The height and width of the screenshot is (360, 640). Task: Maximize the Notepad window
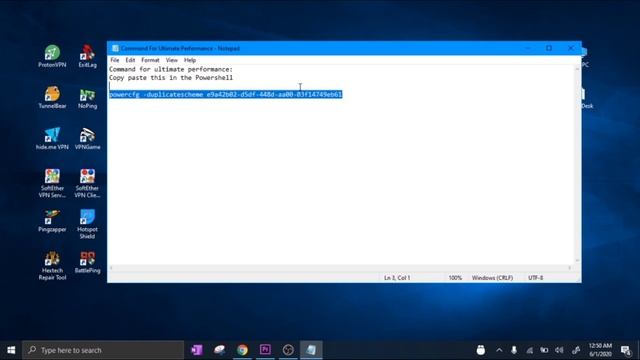click(x=549, y=48)
